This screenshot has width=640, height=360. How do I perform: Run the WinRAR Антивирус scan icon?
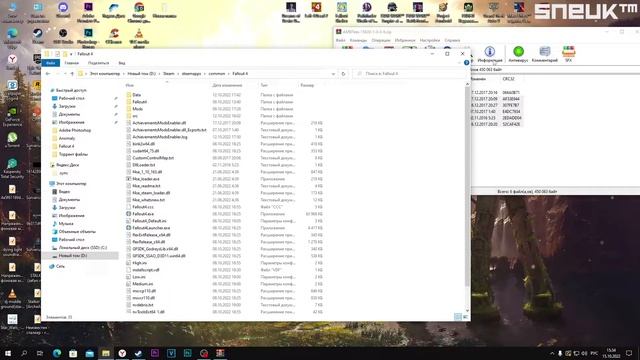(x=518, y=54)
